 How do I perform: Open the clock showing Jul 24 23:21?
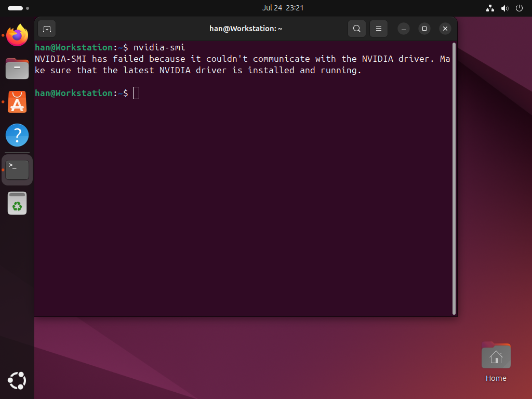click(x=283, y=8)
